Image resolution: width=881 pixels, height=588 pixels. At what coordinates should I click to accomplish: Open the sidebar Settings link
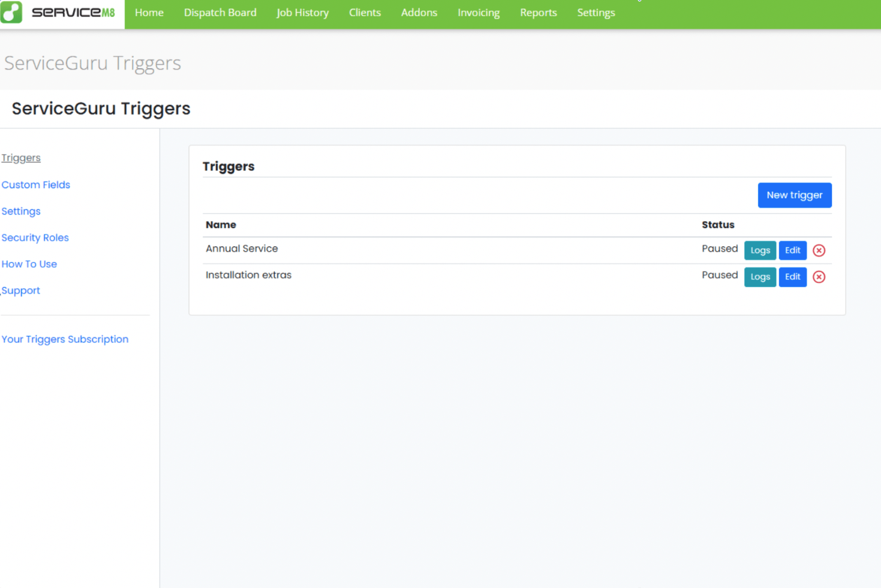21,212
